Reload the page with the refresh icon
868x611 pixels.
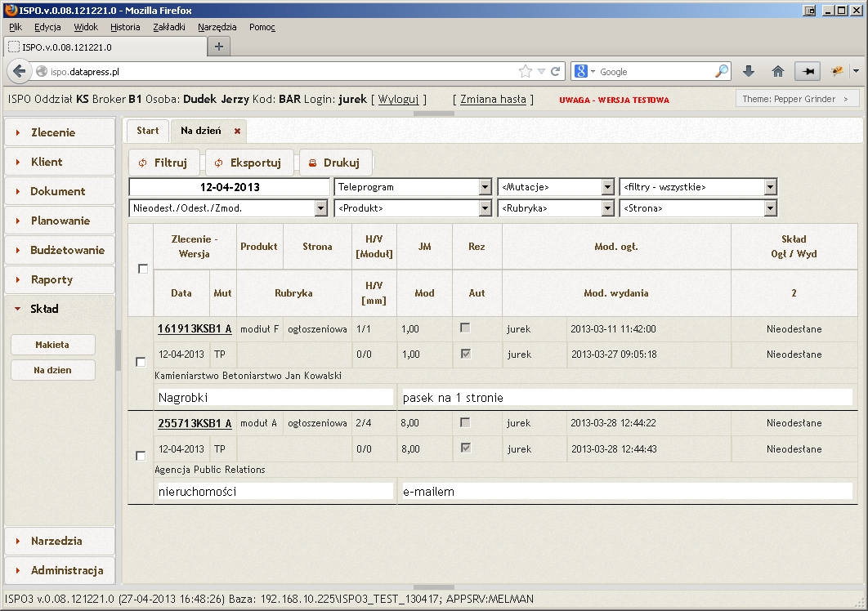click(556, 71)
